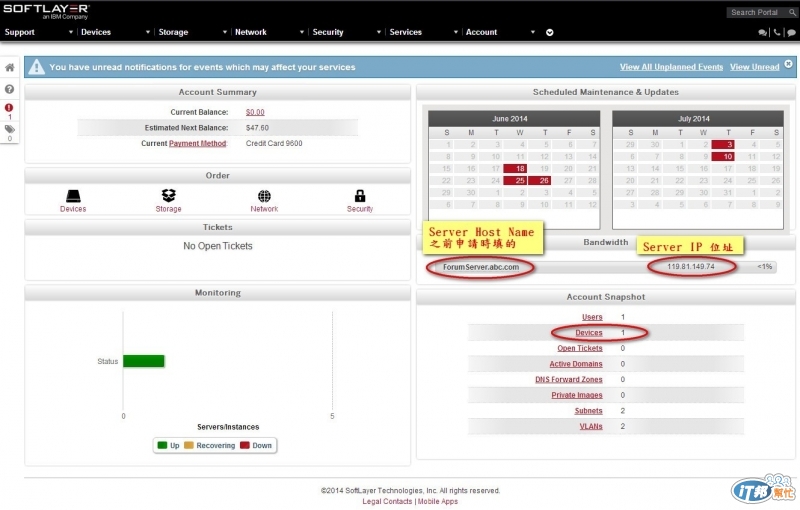Open the Storage menu in top navigation

173,32
